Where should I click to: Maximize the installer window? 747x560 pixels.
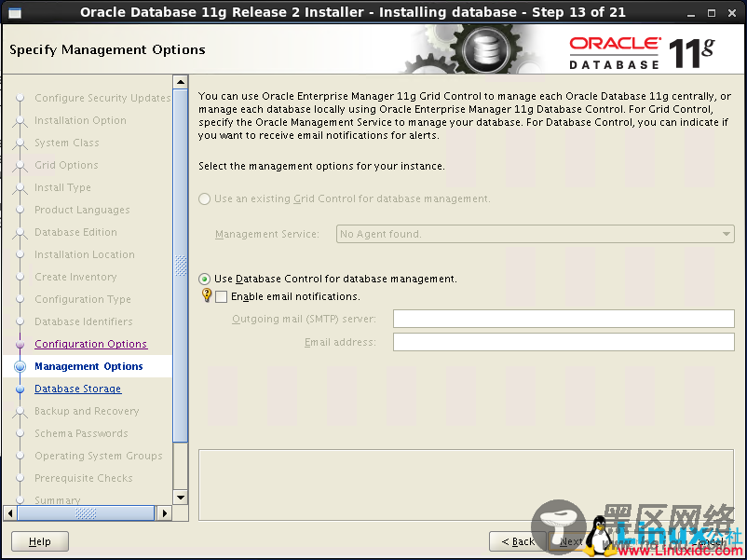(x=712, y=13)
